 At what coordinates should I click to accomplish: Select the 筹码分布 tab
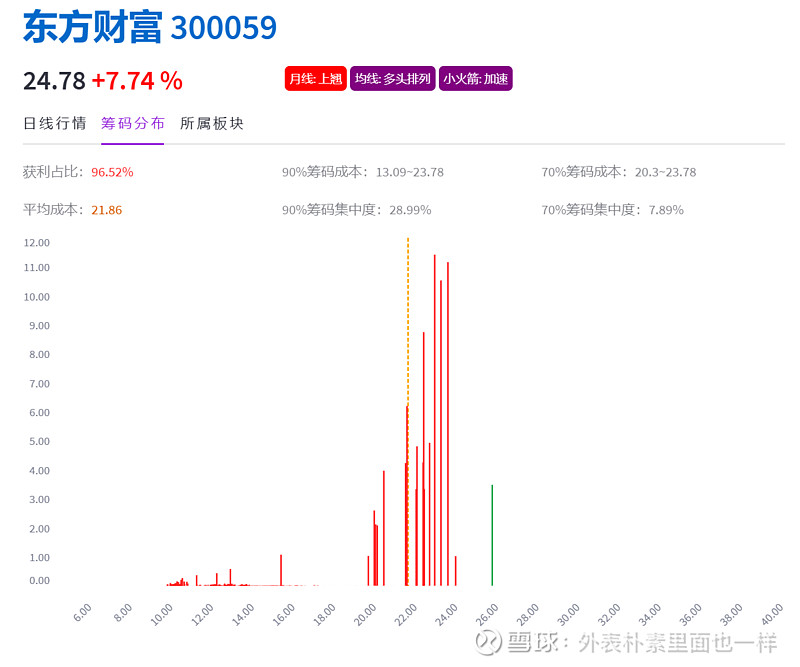(133, 123)
